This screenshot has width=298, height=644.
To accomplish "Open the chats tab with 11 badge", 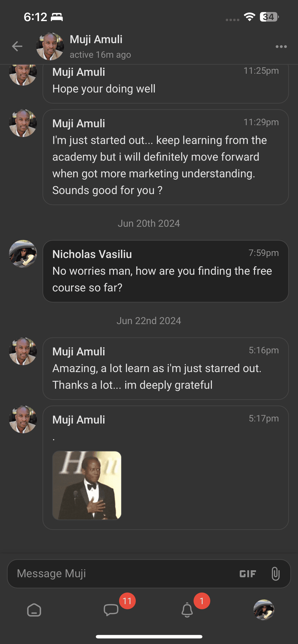I will [111, 609].
